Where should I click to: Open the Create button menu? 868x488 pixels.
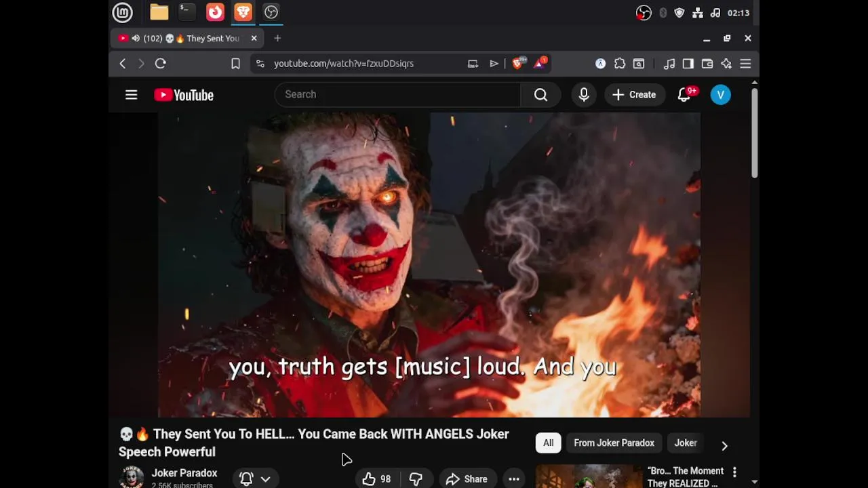point(634,95)
